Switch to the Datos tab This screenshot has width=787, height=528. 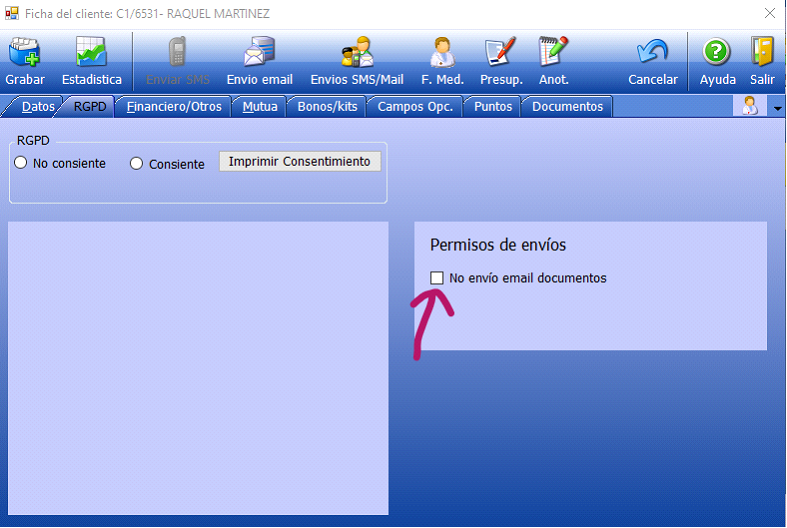tap(37, 106)
